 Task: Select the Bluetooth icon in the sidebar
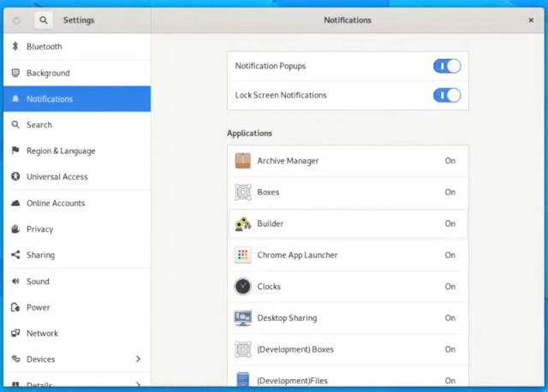click(15, 46)
